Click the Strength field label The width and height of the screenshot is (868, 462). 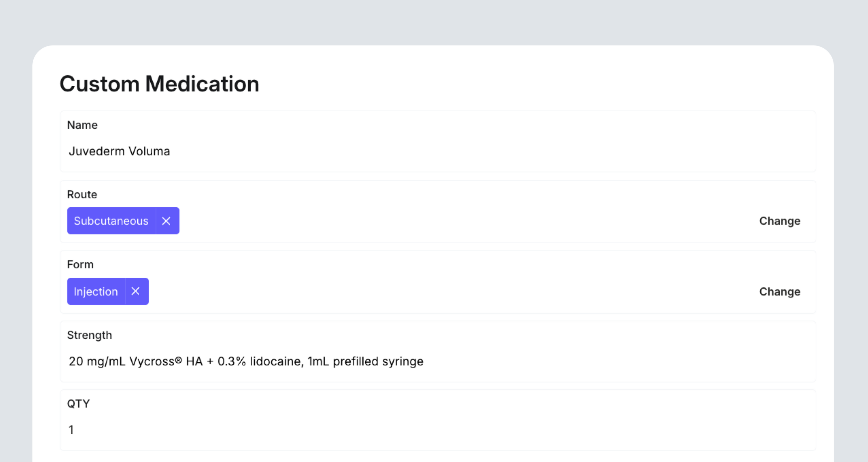click(89, 335)
